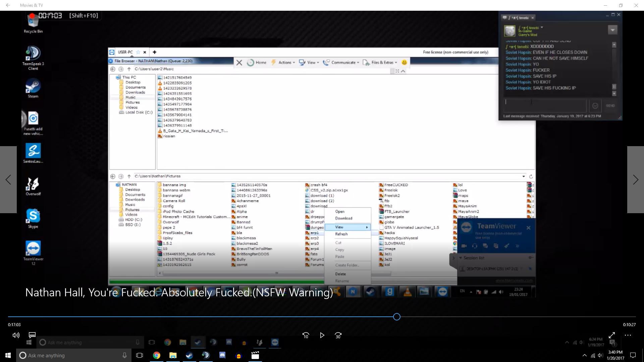Click Recycle Bin shortcut in the video
This screenshot has height=362, width=644.
click(x=33, y=23)
